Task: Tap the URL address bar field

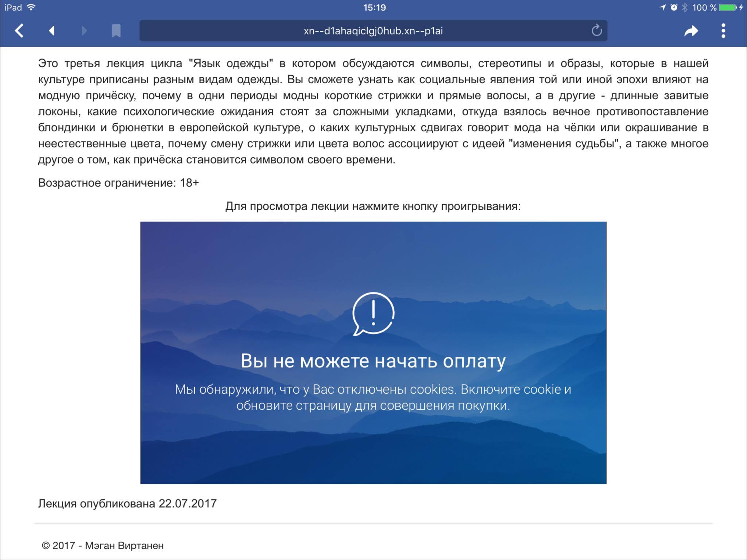Action: 373,31
